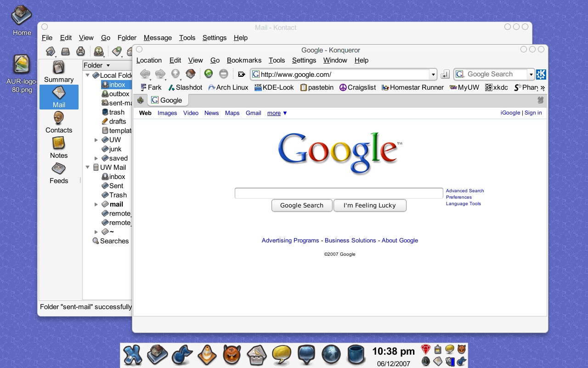Viewport: 588px width, 368px height.
Task: Click the Up navigation button in Konqueror
Action: click(175, 74)
